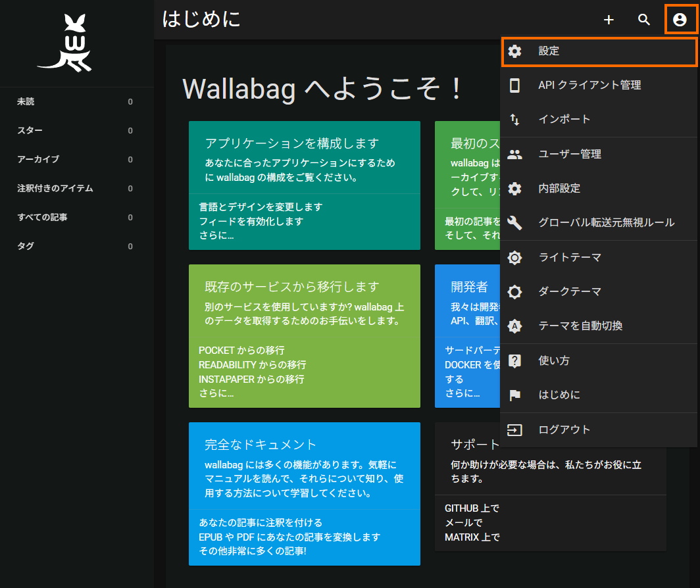Enable テーマを自動切換 option
The height and width of the screenshot is (588, 700).
pyautogui.click(x=599, y=326)
